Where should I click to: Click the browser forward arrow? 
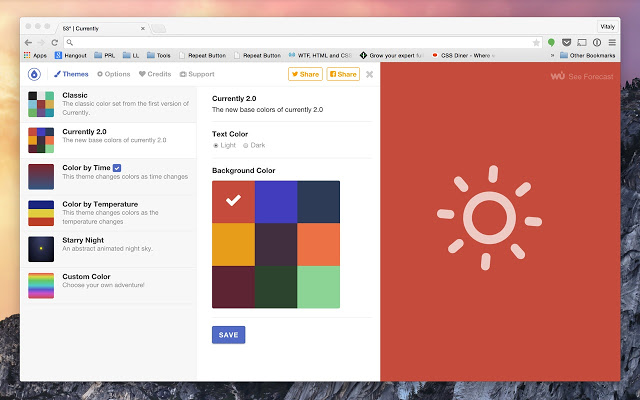click(x=41, y=42)
